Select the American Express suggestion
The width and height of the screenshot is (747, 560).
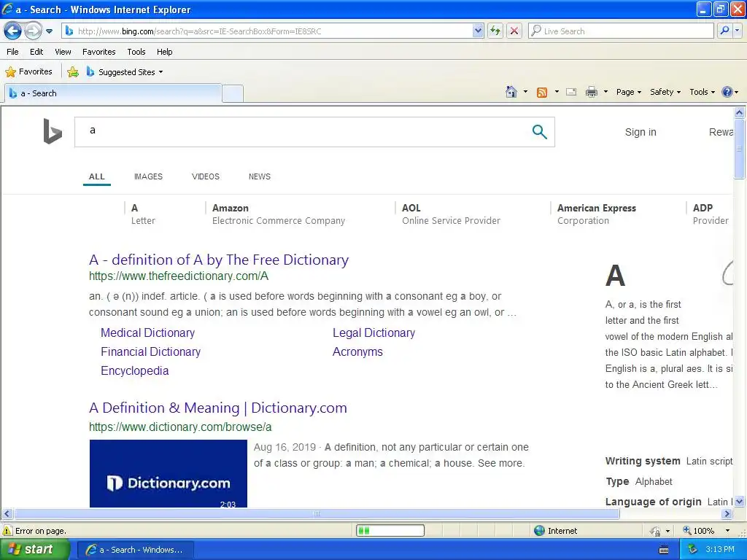click(x=597, y=214)
